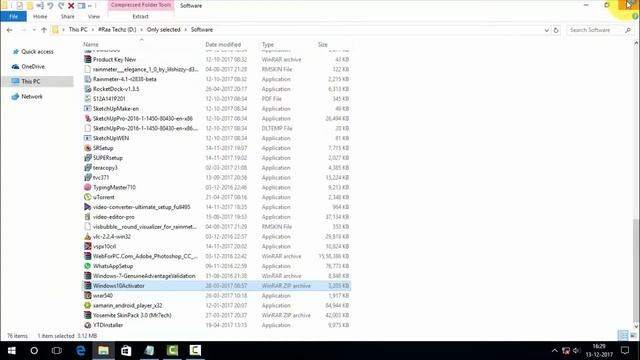Select the Product Key New archive icon
Screen dimensions: 640x360
87,60
